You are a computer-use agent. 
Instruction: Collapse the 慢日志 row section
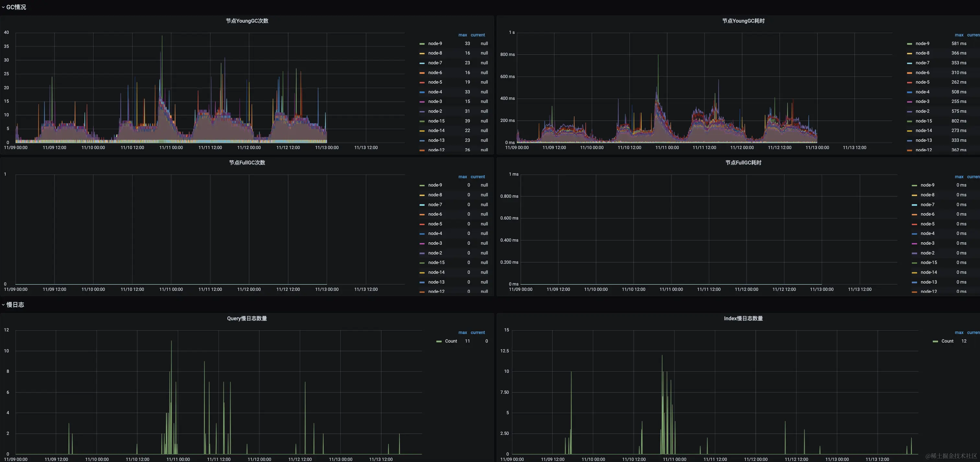point(15,304)
